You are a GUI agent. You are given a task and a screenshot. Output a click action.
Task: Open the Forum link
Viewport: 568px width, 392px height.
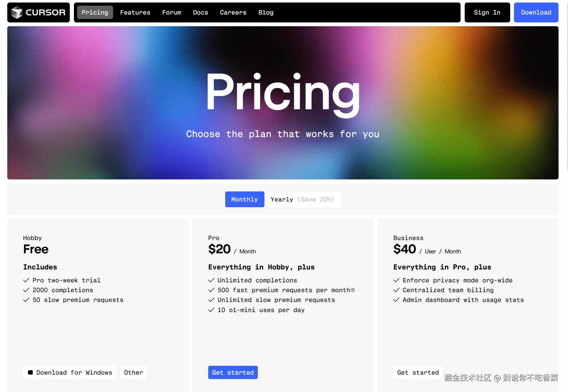172,12
